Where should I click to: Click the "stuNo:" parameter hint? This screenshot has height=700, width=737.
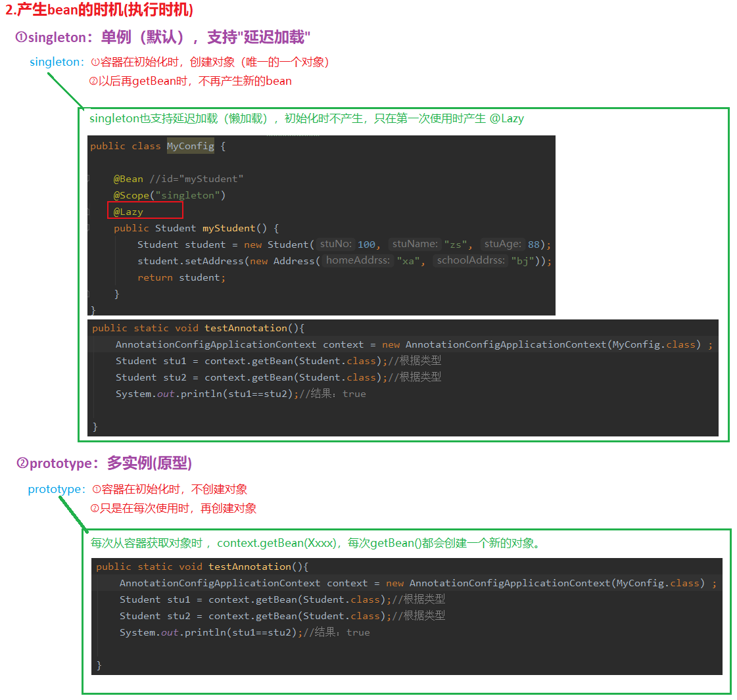[336, 244]
